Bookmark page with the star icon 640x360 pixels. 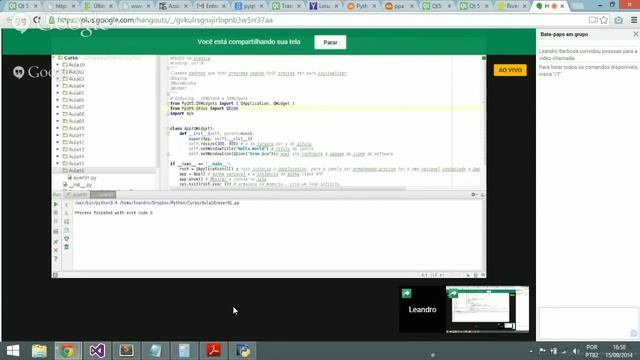click(x=604, y=20)
